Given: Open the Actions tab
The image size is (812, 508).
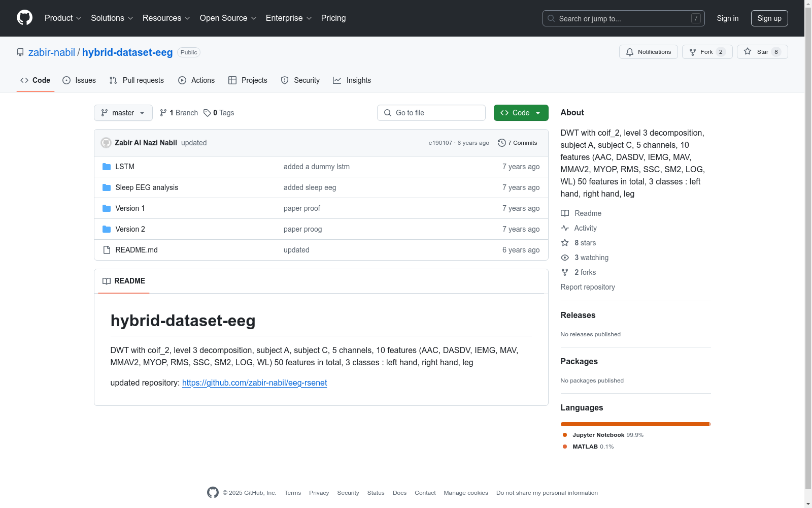Looking at the screenshot, I should point(196,80).
